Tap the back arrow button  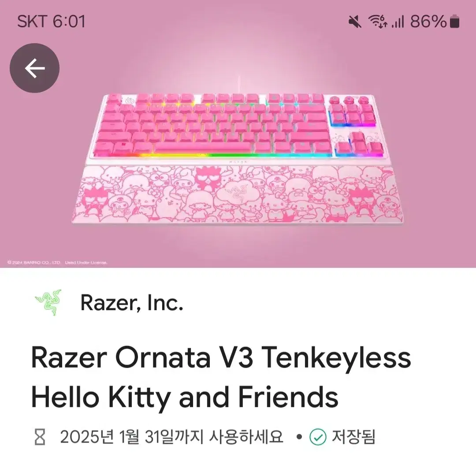point(35,68)
